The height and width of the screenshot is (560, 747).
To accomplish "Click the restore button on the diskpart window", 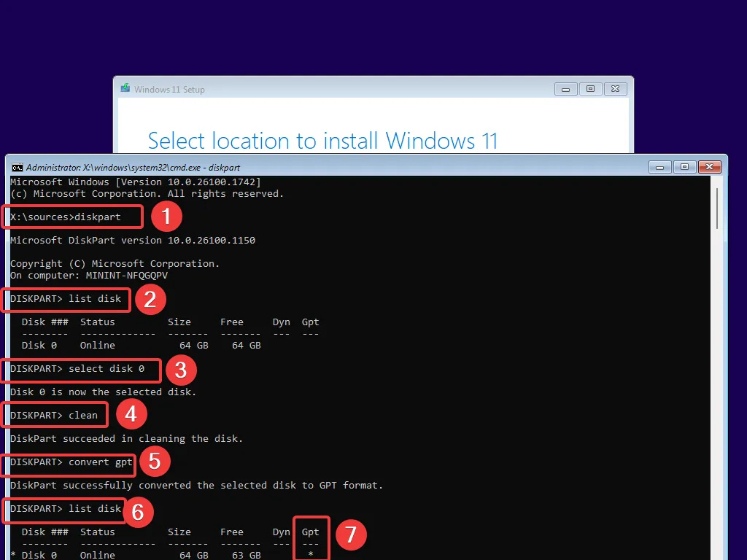I will coord(684,167).
